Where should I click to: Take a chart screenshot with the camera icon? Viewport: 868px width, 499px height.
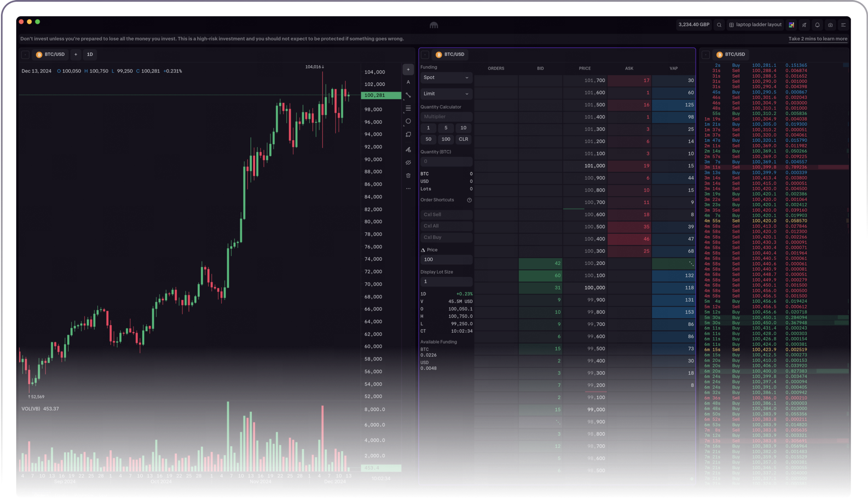point(830,25)
